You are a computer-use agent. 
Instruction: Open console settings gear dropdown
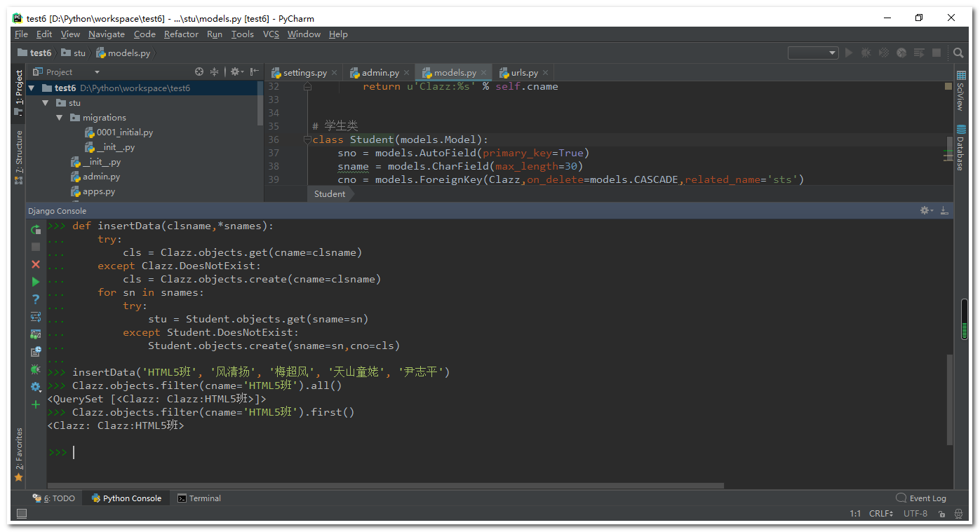click(36, 387)
